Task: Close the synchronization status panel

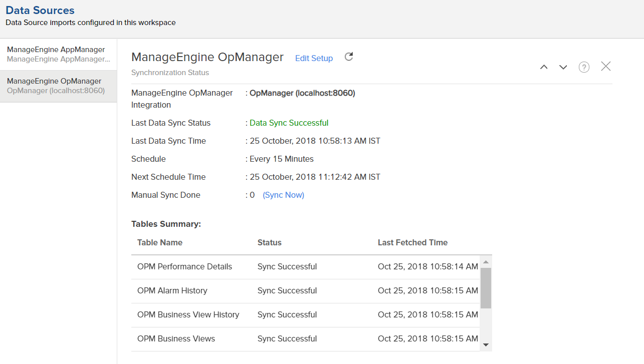Action: pos(605,66)
